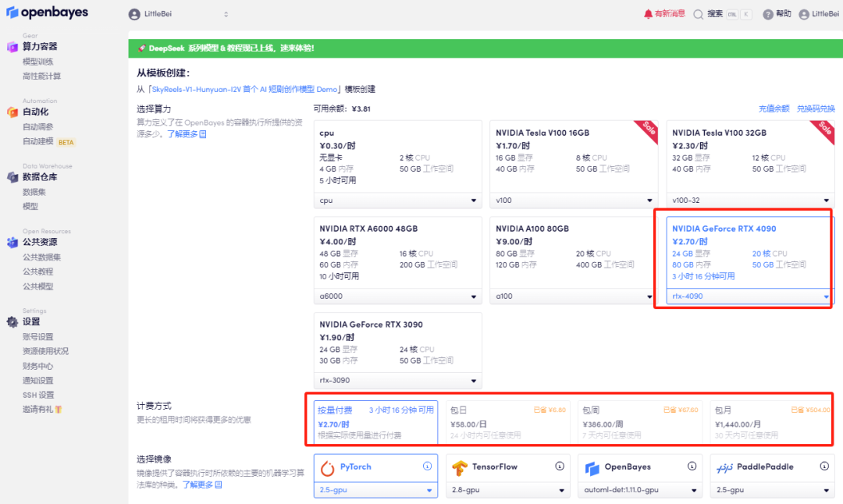Select NVIDIA RTX A6000 48GB compute
Viewport: 843px width, 504px height.
(397, 253)
